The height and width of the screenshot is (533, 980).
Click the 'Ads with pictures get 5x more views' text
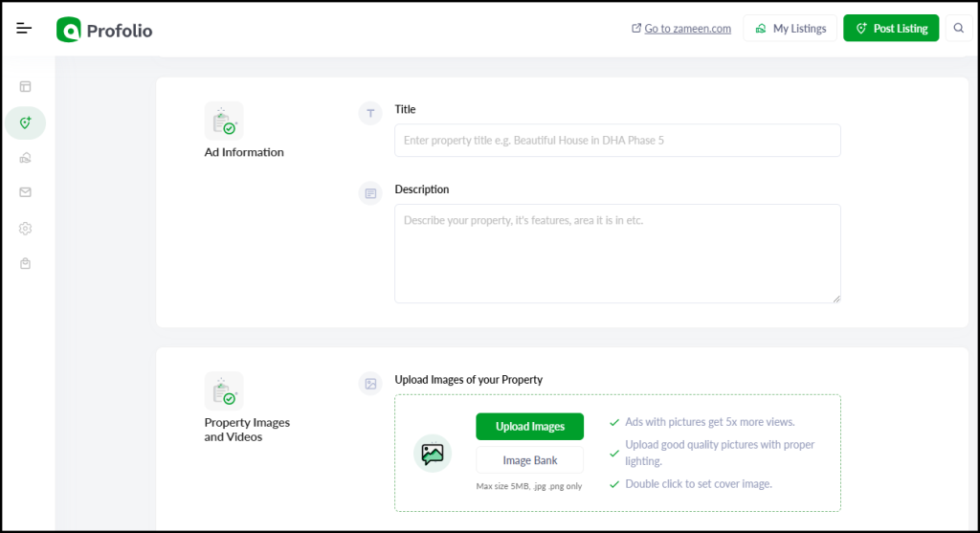710,422
